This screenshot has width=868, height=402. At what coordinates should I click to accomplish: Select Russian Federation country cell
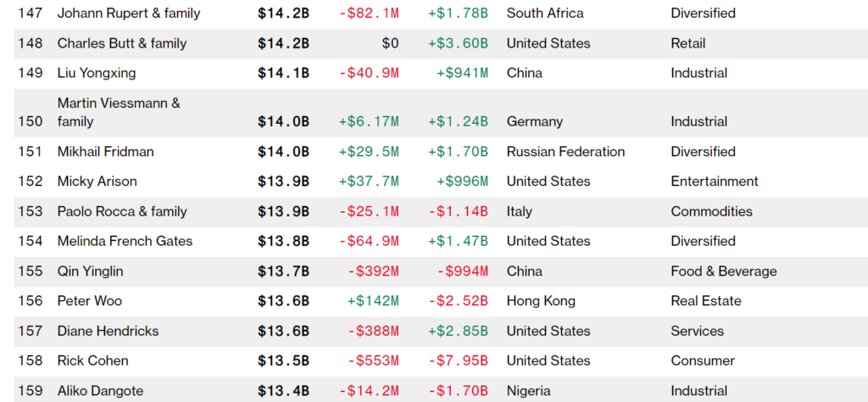[x=566, y=152]
